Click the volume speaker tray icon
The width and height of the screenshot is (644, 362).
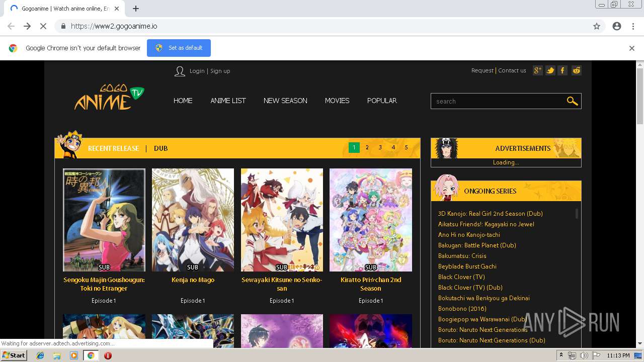pyautogui.click(x=584, y=355)
